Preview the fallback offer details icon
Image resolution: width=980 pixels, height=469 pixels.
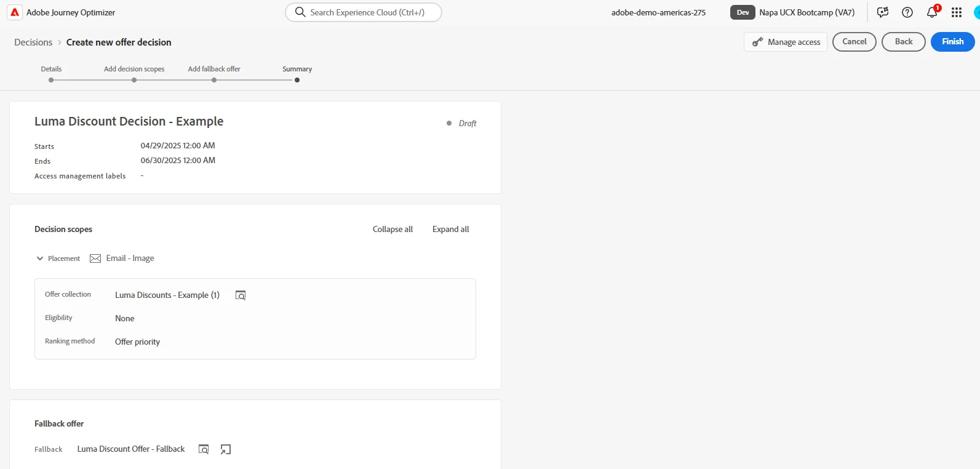[204, 449]
